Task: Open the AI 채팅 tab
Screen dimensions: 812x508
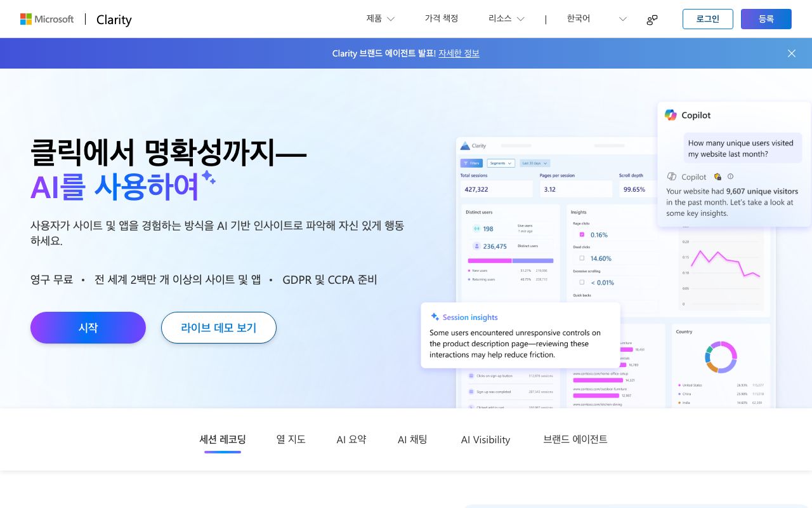Action: [413, 439]
